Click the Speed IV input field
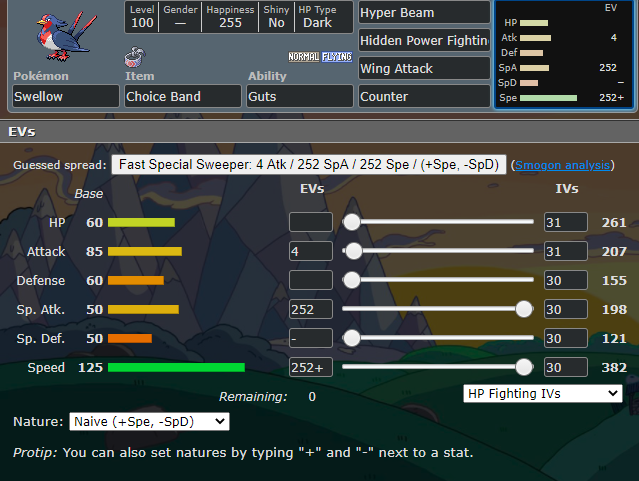 tap(566, 367)
